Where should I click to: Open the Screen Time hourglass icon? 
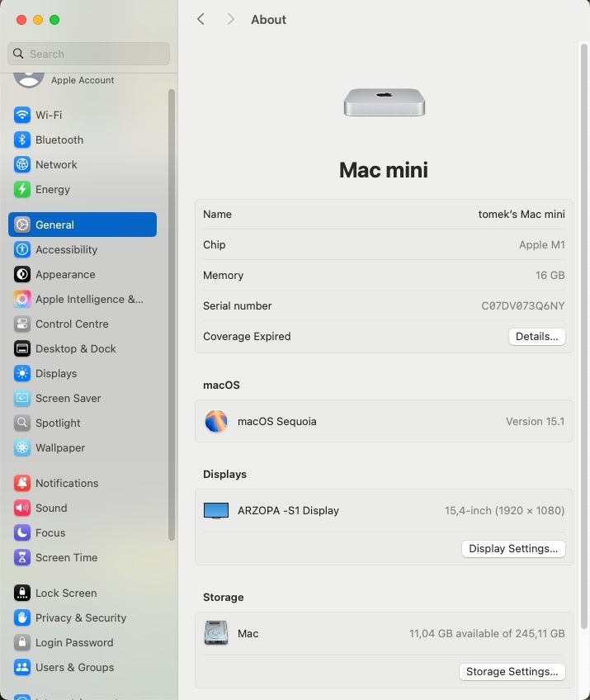click(x=22, y=557)
